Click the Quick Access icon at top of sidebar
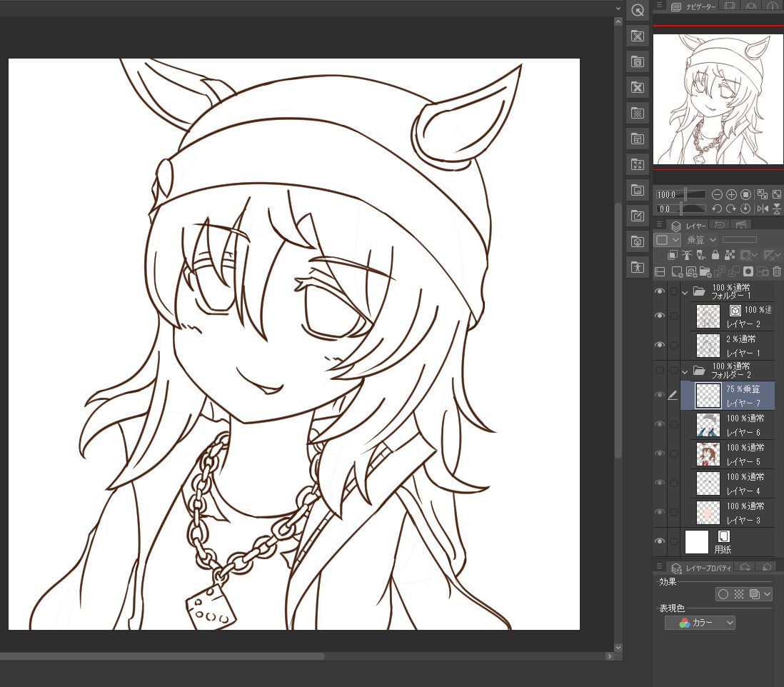This screenshot has height=687, width=784. point(638,10)
